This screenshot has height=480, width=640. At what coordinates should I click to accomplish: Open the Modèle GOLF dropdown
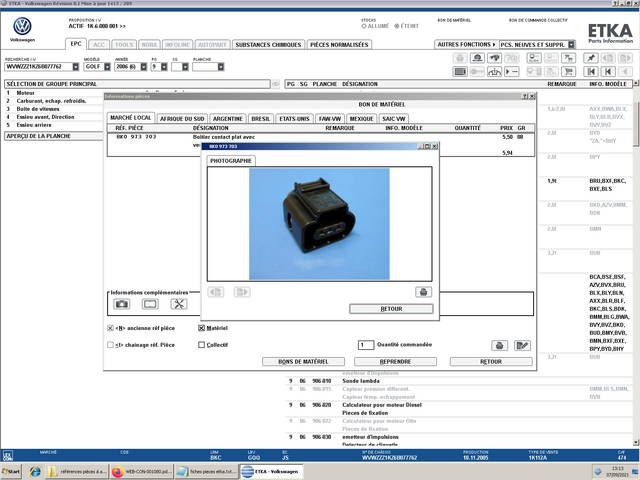107,67
